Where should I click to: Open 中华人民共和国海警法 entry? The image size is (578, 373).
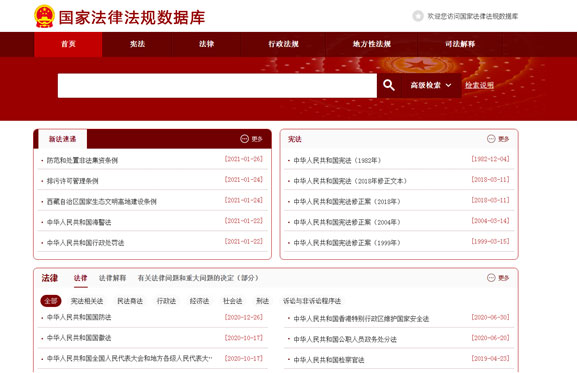pyautogui.click(x=79, y=222)
